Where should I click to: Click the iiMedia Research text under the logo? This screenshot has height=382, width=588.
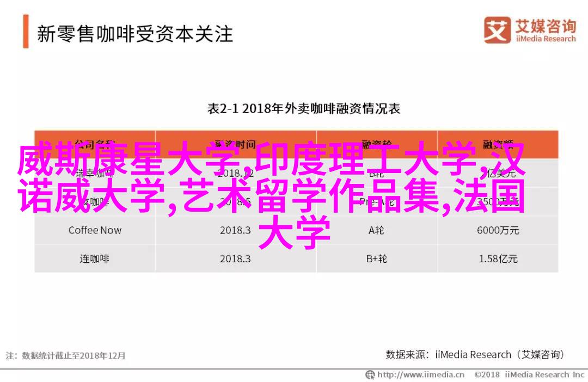pyautogui.click(x=546, y=39)
